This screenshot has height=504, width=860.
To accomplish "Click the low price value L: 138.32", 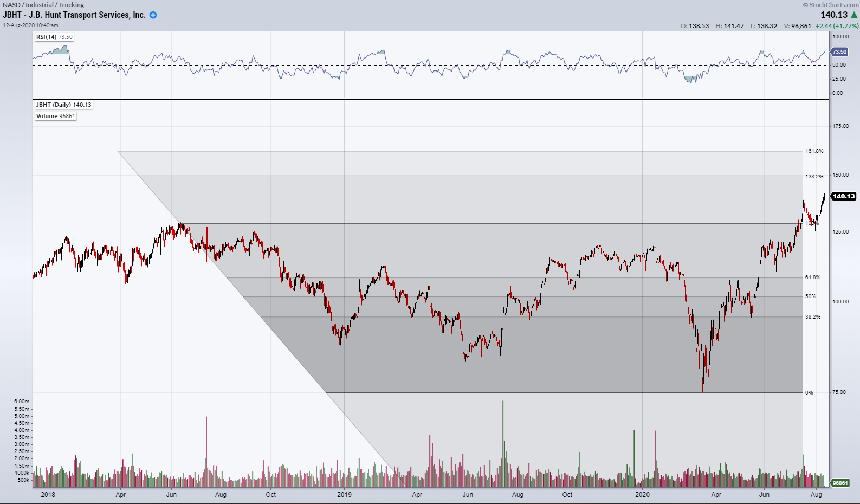I will pos(764,26).
